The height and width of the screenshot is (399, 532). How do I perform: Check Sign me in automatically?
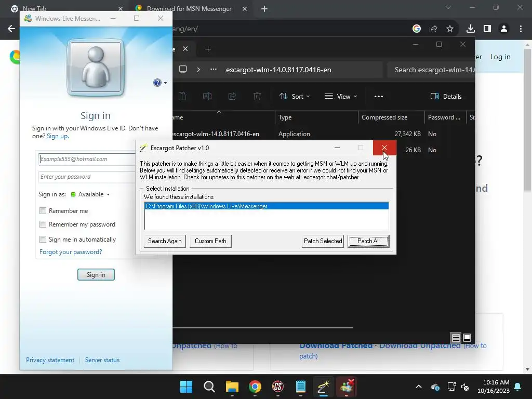pos(43,239)
